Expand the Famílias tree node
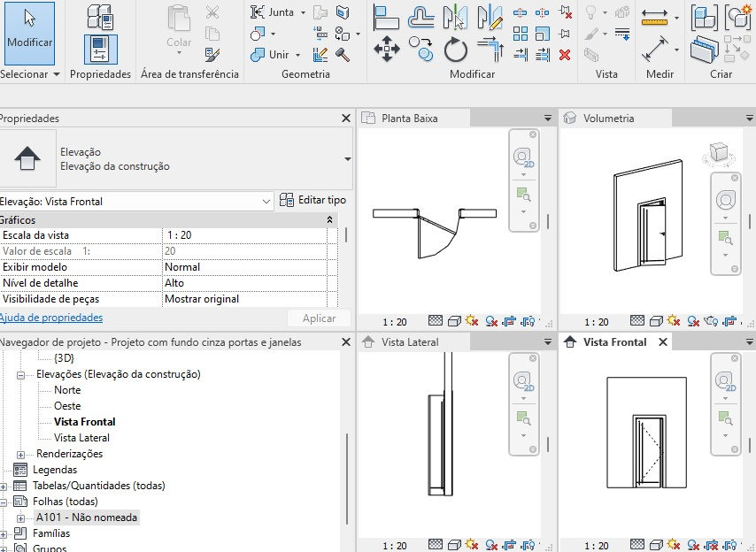The image size is (756, 552). click(4, 534)
